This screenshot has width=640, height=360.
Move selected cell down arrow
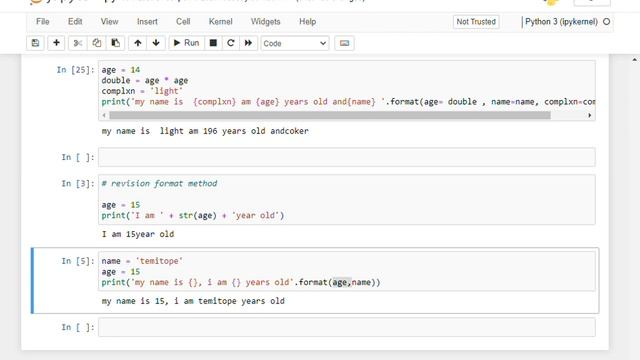(156, 43)
